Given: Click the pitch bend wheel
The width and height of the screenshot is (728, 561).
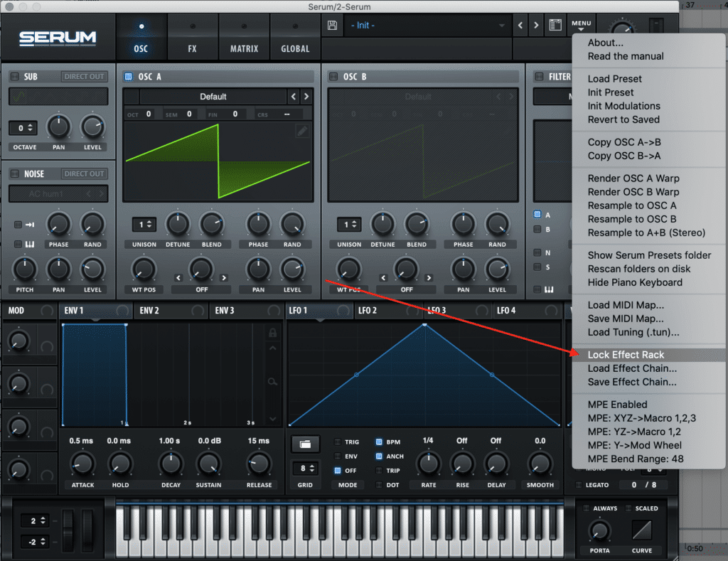Looking at the screenshot, I should click(68, 530).
